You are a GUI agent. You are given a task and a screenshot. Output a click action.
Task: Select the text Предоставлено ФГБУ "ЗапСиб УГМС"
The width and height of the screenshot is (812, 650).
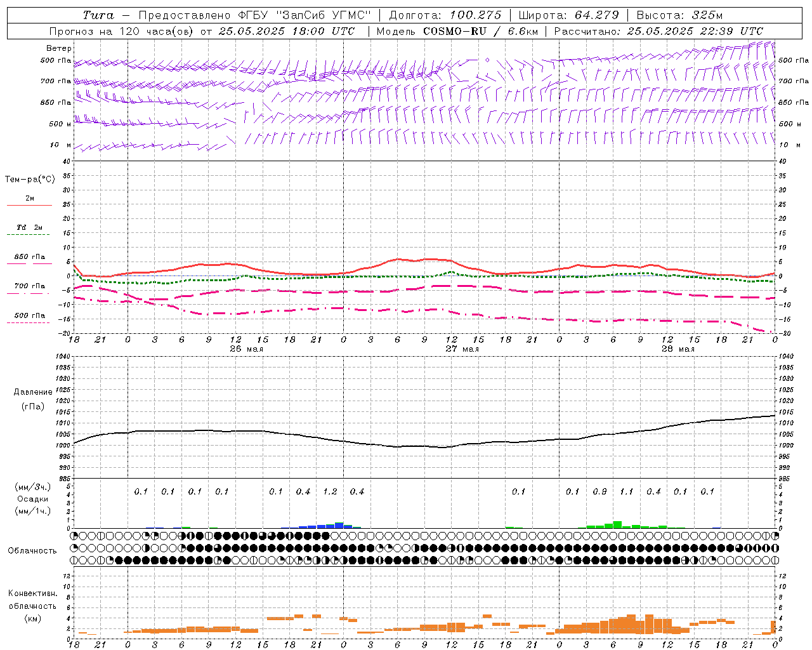point(254,15)
